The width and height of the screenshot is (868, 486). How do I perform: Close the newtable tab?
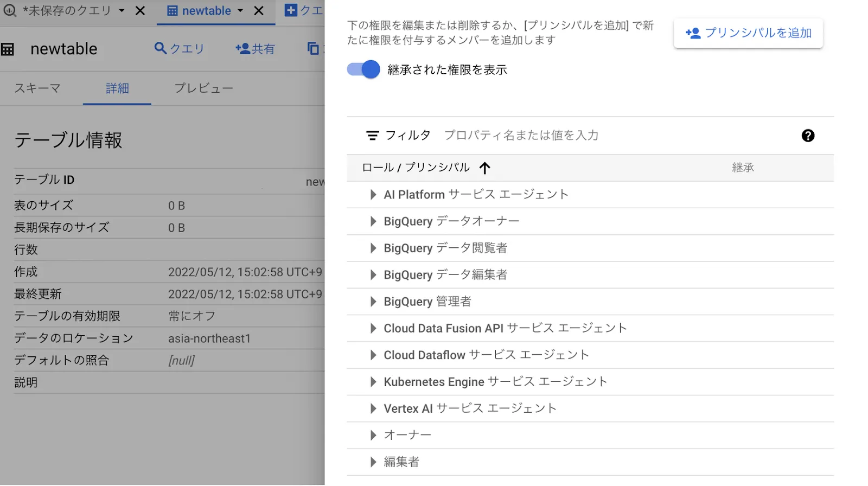tap(259, 11)
